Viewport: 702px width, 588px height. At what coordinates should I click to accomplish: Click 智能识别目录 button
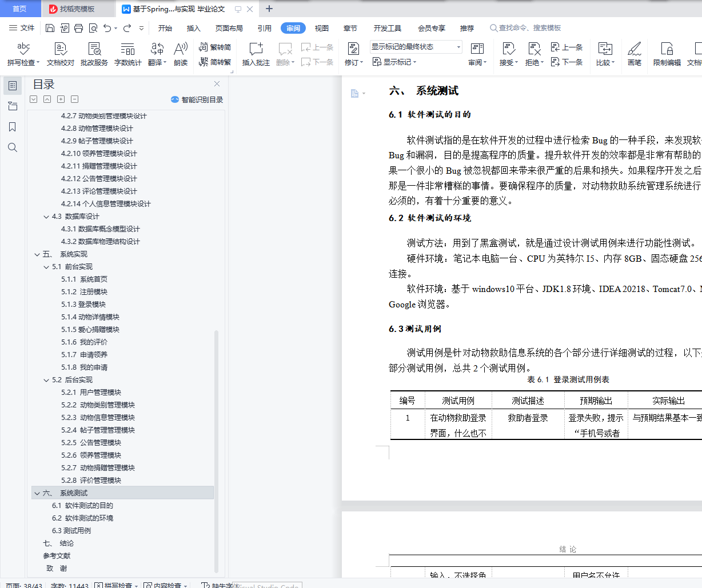coord(197,99)
